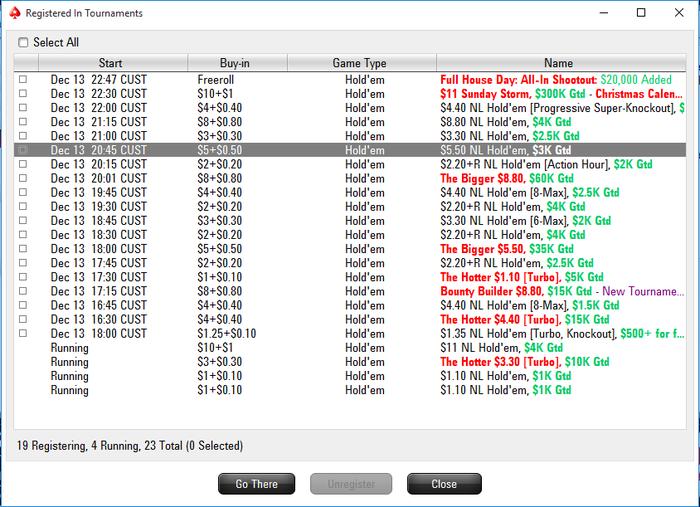Check the box for Dec 13 20:15 Action Hour row
Image resolution: width=700 pixels, height=507 pixels.
point(23,164)
